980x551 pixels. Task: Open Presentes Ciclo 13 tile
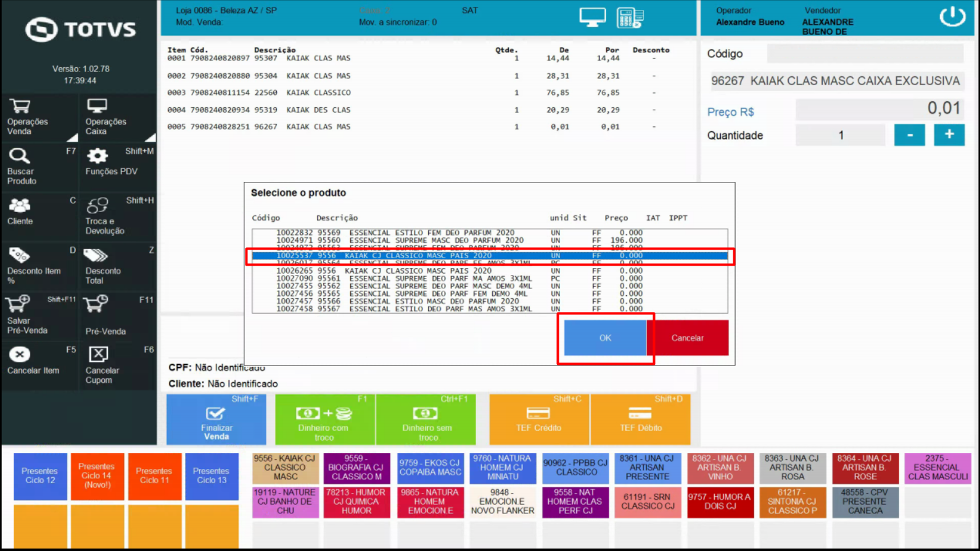[212, 476]
